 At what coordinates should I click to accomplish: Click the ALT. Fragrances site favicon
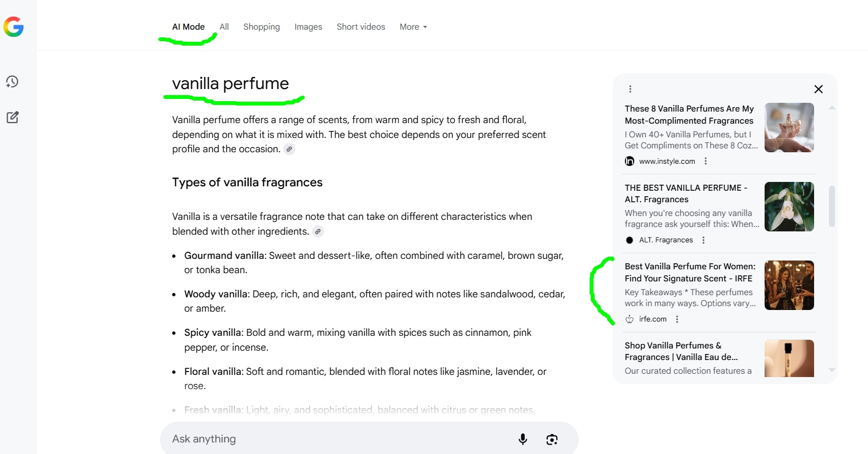point(629,240)
